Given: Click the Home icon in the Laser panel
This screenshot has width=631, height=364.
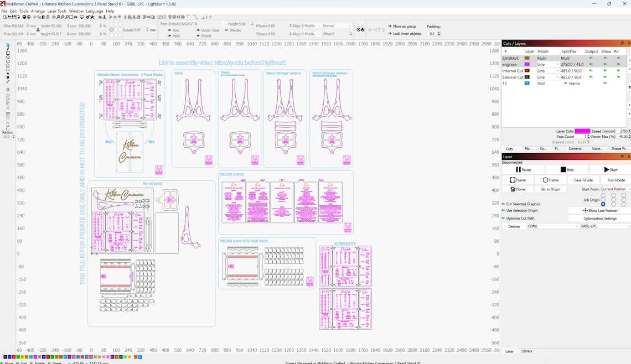Looking at the screenshot, I should pyautogui.click(x=518, y=189).
